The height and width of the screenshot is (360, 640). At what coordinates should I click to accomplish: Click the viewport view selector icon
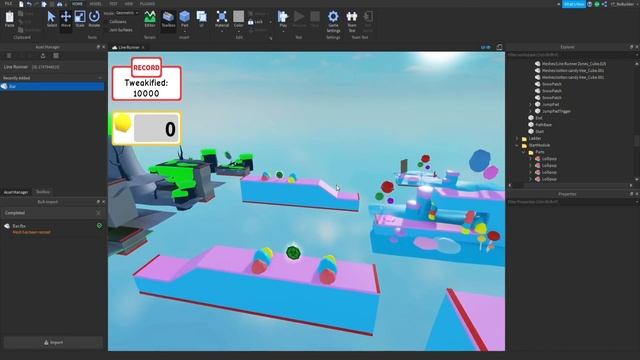tap(499, 47)
